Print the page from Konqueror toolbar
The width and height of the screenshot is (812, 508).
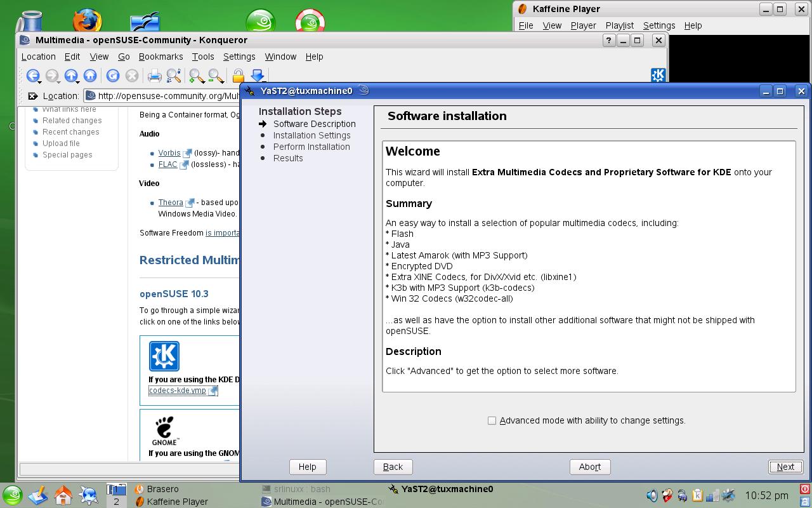[x=154, y=76]
